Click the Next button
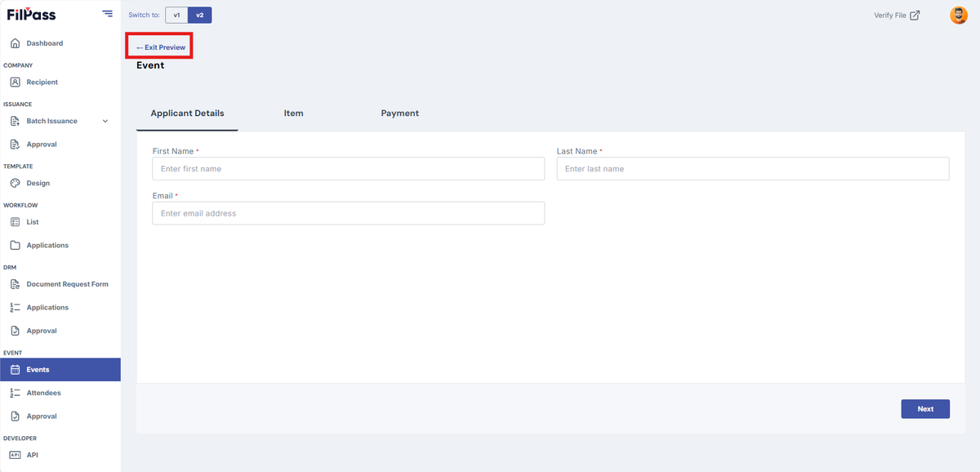This screenshot has width=980, height=472. click(925, 408)
